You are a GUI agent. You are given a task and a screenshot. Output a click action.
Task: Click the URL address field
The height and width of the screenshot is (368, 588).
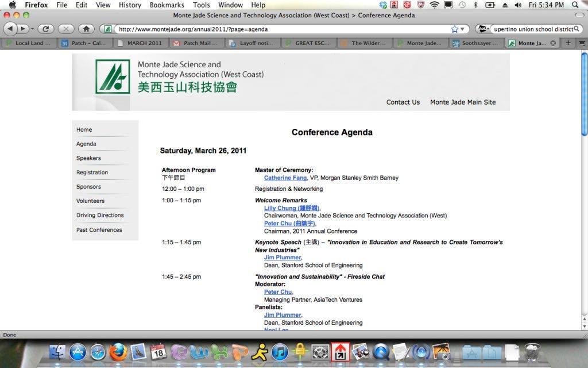click(283, 29)
